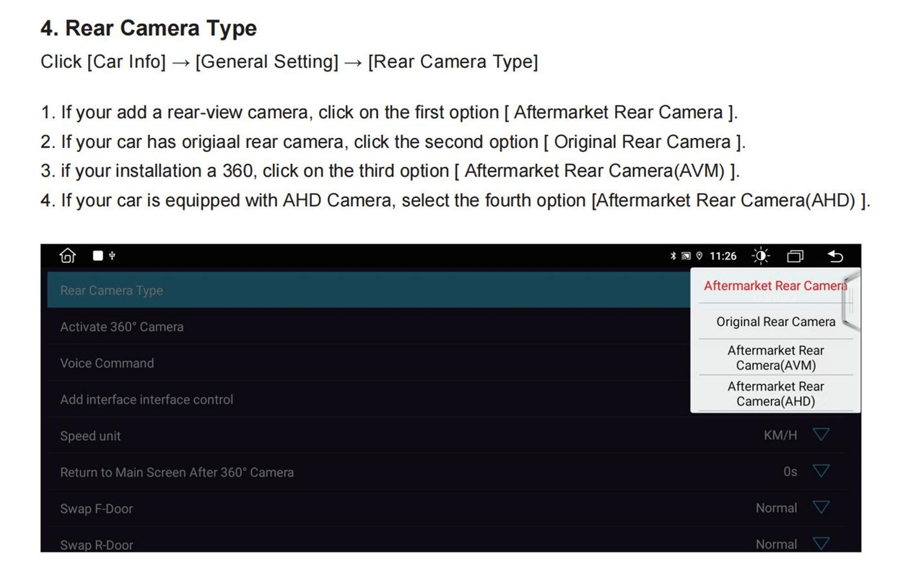The image size is (924, 578).
Task: Choose Aftermarket Rear Camera(AVM) option
Action: 775,358
